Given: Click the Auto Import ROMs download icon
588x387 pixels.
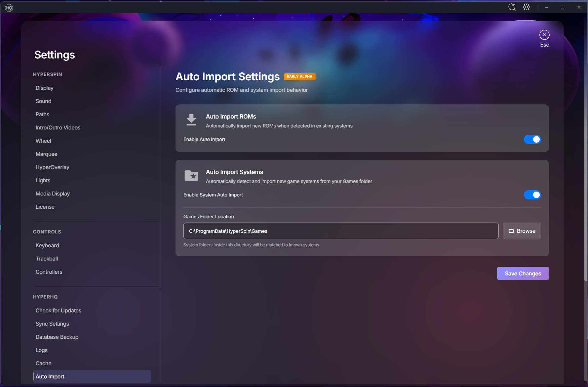Looking at the screenshot, I should tap(191, 120).
